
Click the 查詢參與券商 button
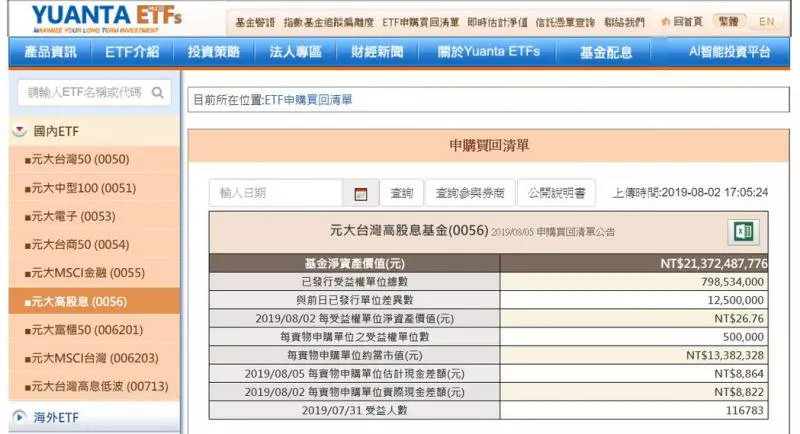coord(470,193)
